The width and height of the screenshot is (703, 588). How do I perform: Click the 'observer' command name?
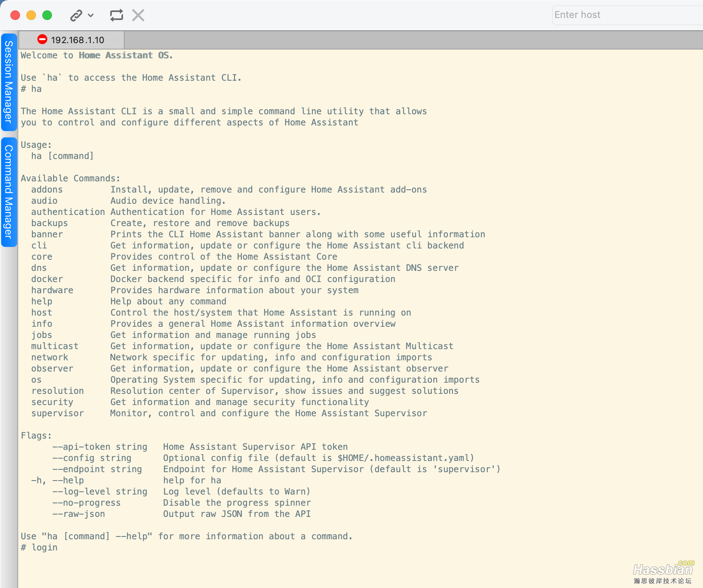click(52, 369)
